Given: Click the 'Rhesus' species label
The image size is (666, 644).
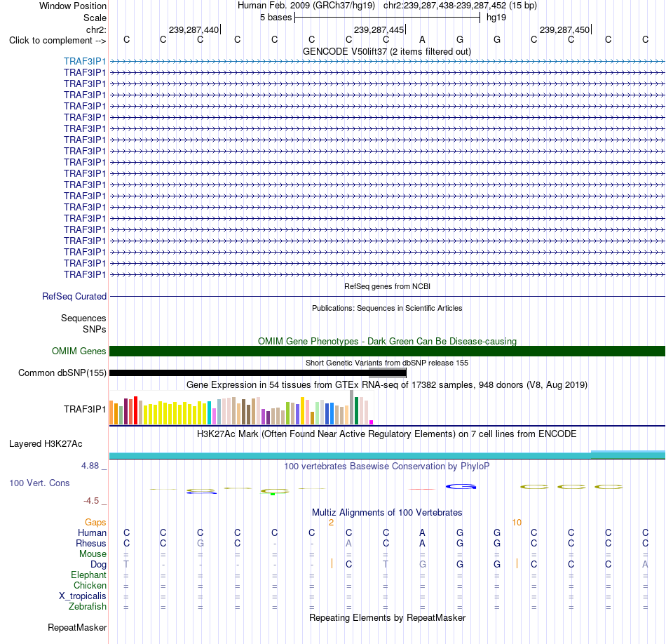Looking at the screenshot, I should [91, 543].
